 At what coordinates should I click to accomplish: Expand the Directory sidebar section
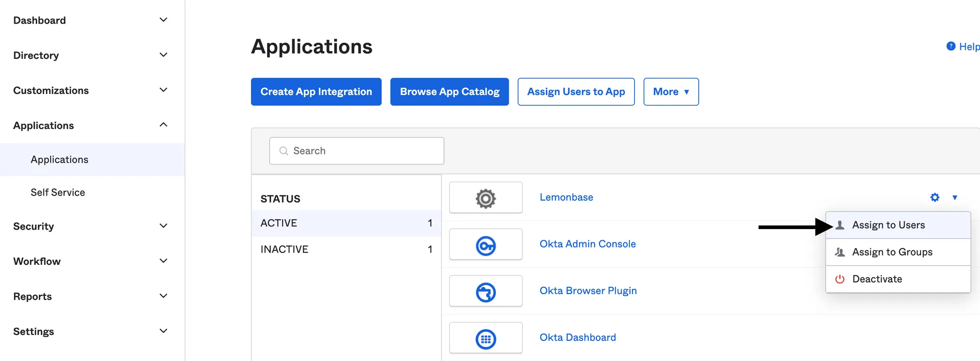(x=164, y=55)
